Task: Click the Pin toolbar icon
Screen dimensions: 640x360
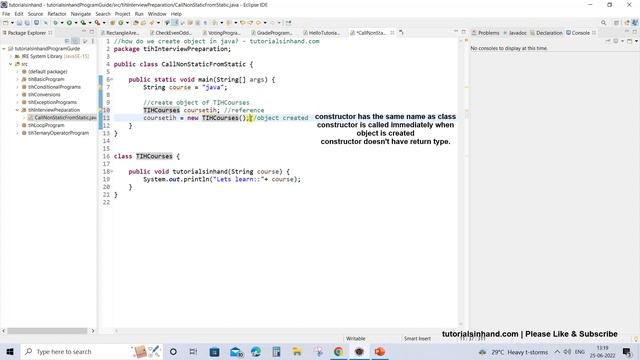Action: (x=289, y=23)
